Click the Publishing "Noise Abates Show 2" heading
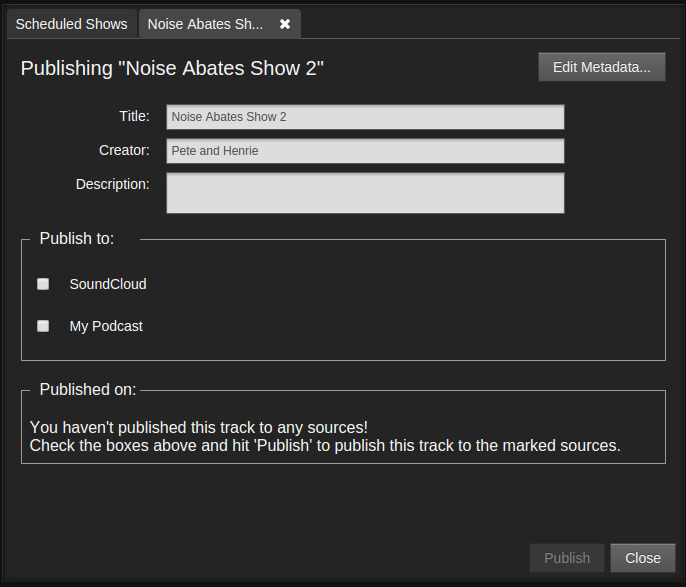The width and height of the screenshot is (686, 587). (172, 68)
